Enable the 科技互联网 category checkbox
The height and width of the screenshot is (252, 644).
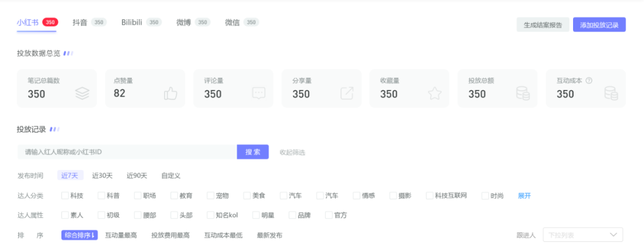429,195
